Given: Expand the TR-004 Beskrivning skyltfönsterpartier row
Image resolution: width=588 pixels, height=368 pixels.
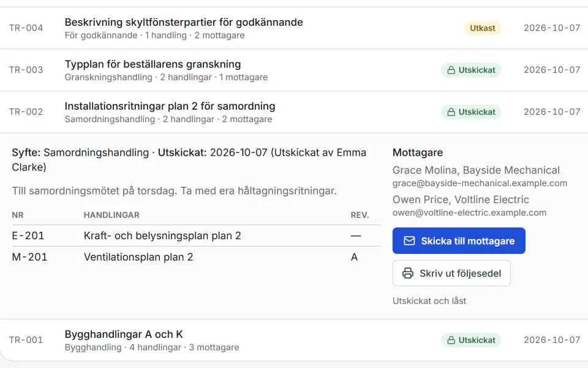Looking at the screenshot, I should tap(294, 28).
